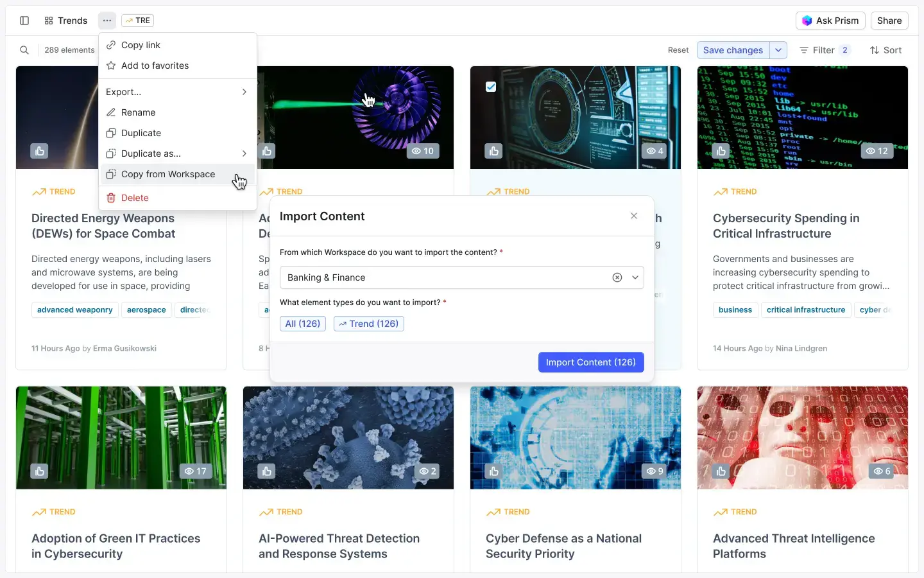Toggle the sidebar panel icon
Image resolution: width=924 pixels, height=578 pixels.
(24, 21)
